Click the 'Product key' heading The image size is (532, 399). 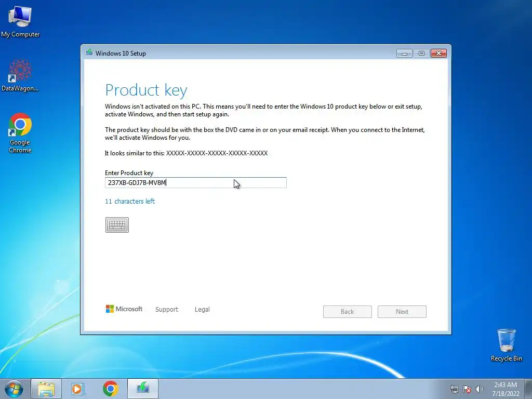pos(146,90)
